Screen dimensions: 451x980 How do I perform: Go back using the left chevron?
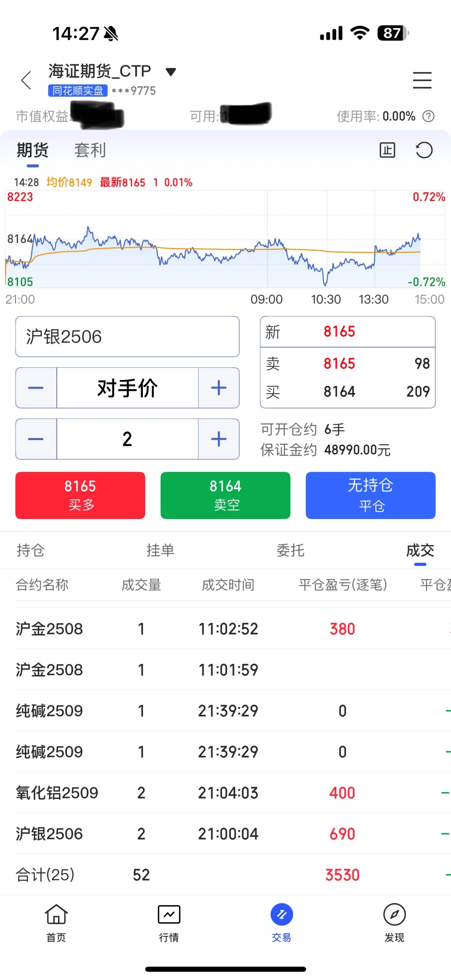pos(26,80)
